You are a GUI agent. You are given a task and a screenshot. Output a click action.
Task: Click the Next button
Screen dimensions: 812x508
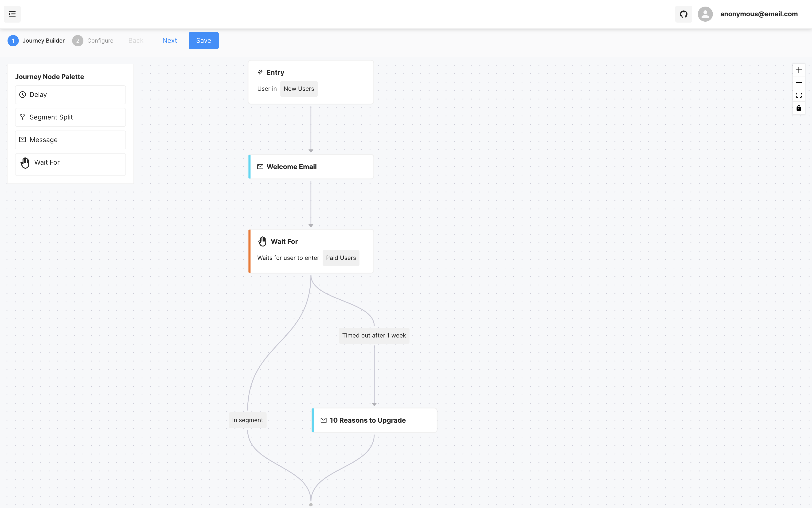[169, 41]
